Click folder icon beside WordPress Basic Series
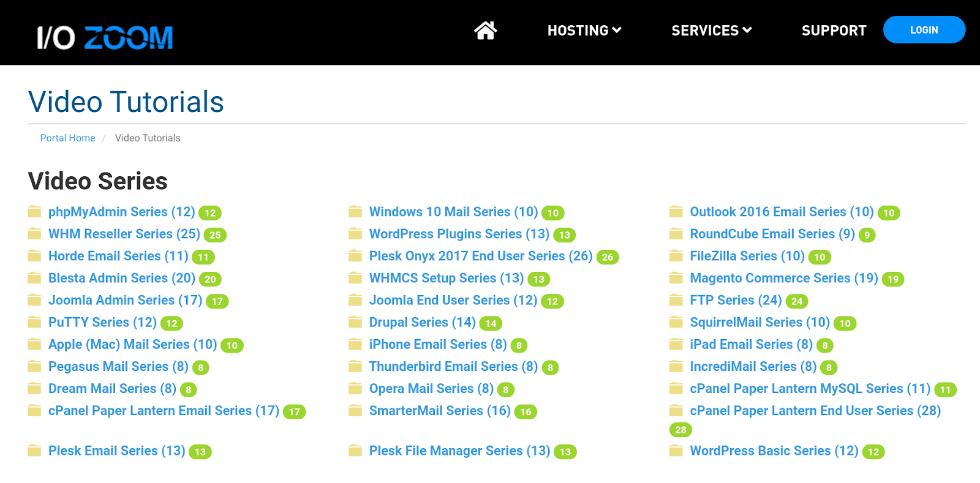Viewport: 980px width, 483px height. coord(676,451)
